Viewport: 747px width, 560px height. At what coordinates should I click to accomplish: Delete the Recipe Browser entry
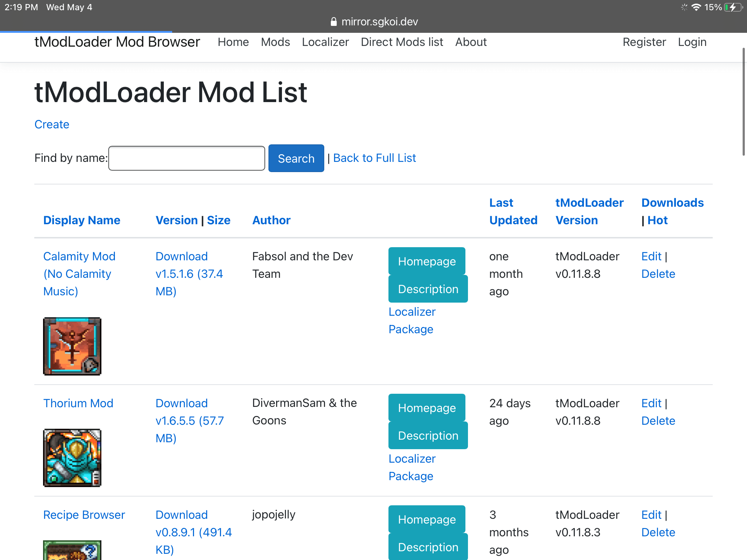(658, 532)
